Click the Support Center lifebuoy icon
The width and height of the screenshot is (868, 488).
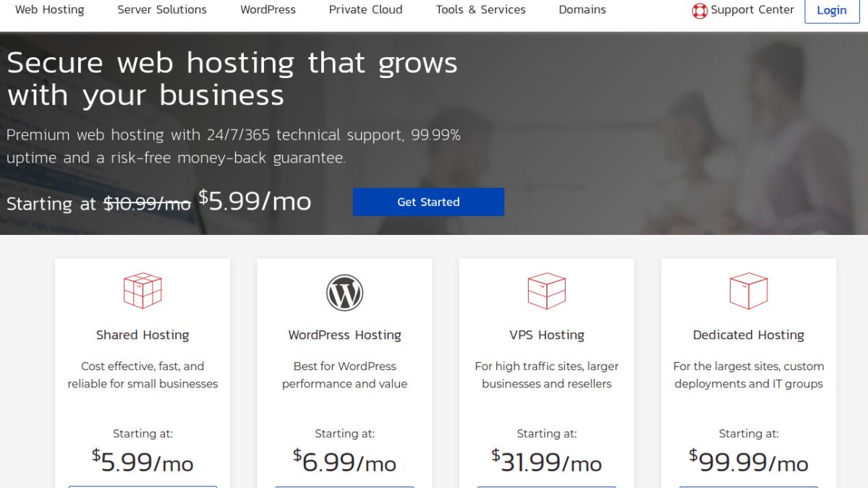pyautogui.click(x=699, y=11)
